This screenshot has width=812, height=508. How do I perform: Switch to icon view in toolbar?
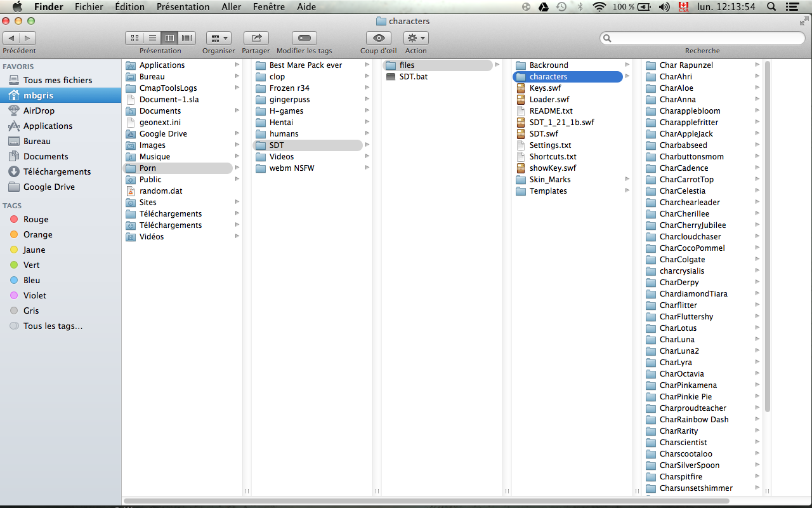click(134, 38)
